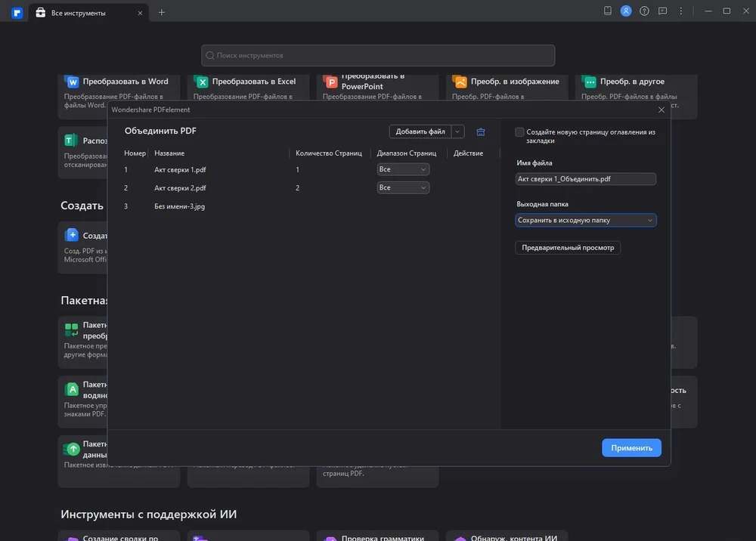Click the mobile device icon in title bar
The width and height of the screenshot is (756, 541).
click(608, 11)
